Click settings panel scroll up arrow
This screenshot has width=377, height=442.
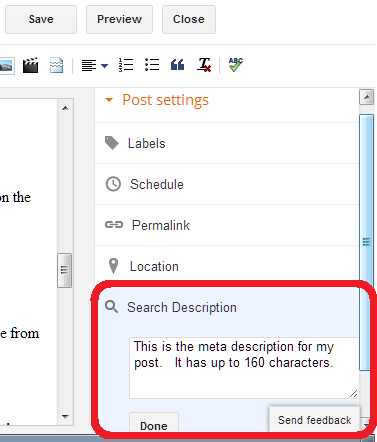pos(367,97)
